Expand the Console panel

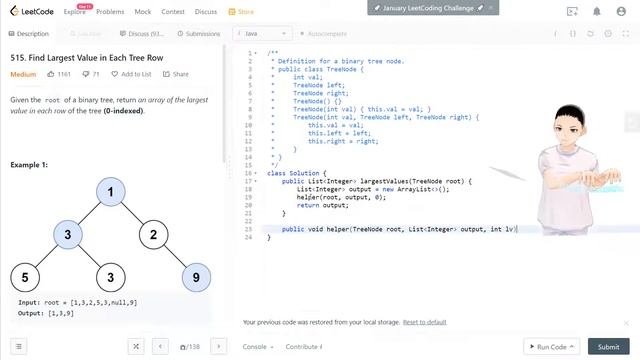coord(258,347)
